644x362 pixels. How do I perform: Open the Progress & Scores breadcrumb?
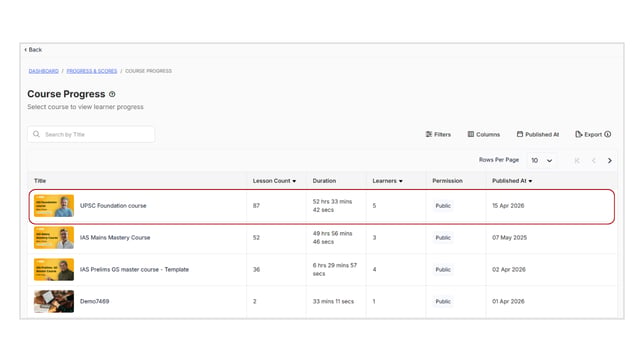click(92, 71)
